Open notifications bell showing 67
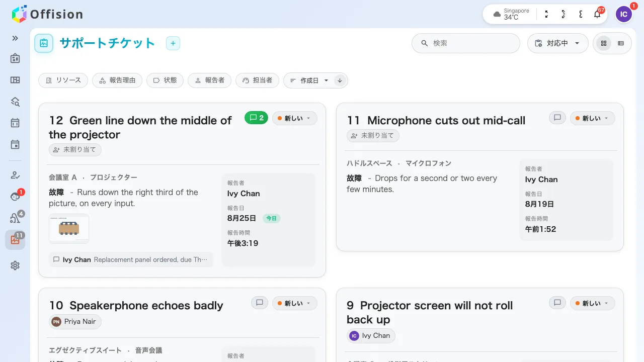Screen dimensions: 644x362 pyautogui.click(x=598, y=14)
